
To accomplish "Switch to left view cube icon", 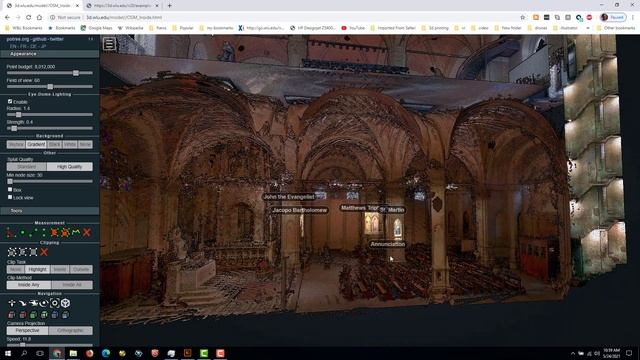I will click(11, 315).
